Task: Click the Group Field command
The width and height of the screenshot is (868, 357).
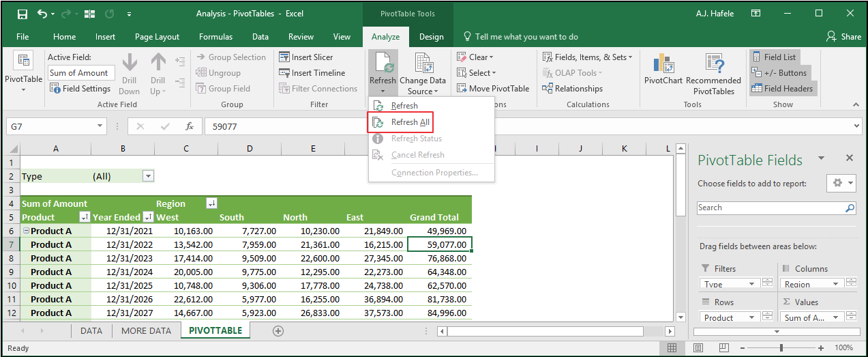Action: point(223,89)
